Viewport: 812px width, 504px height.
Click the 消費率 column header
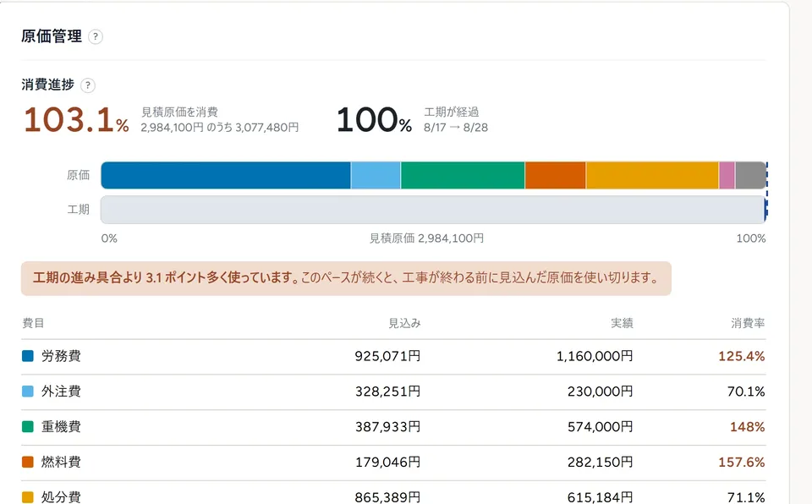748,323
